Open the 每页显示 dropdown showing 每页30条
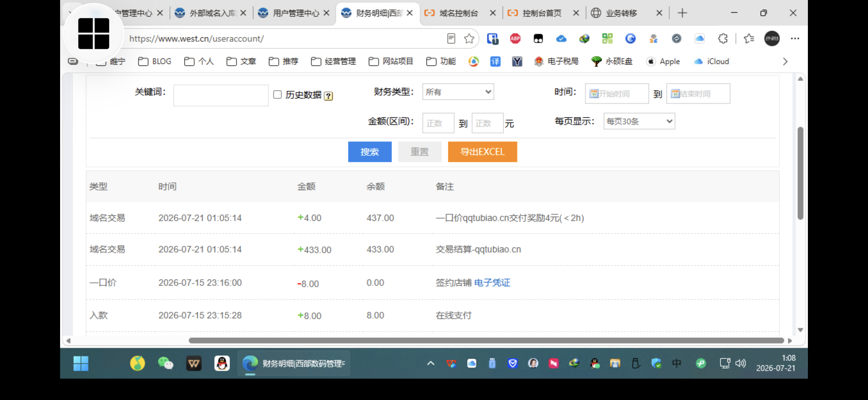This screenshot has width=868, height=400. coord(639,121)
